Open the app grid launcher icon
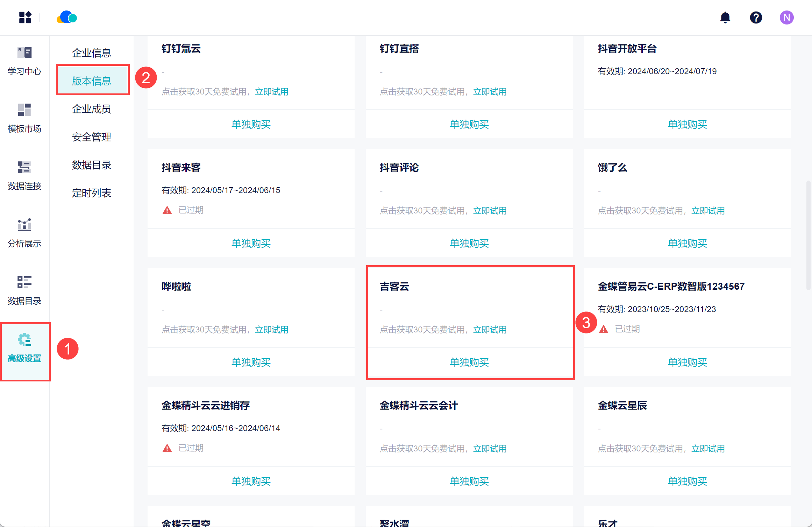The width and height of the screenshot is (812, 527). 25,17
